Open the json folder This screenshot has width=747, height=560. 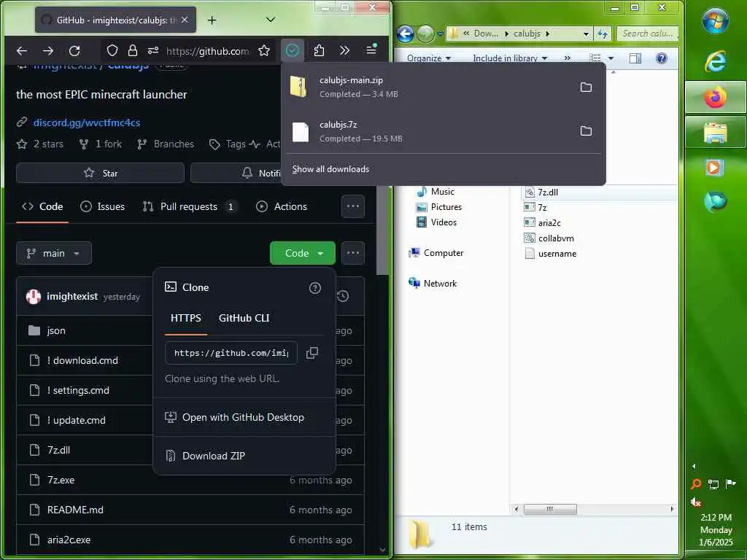tap(56, 330)
